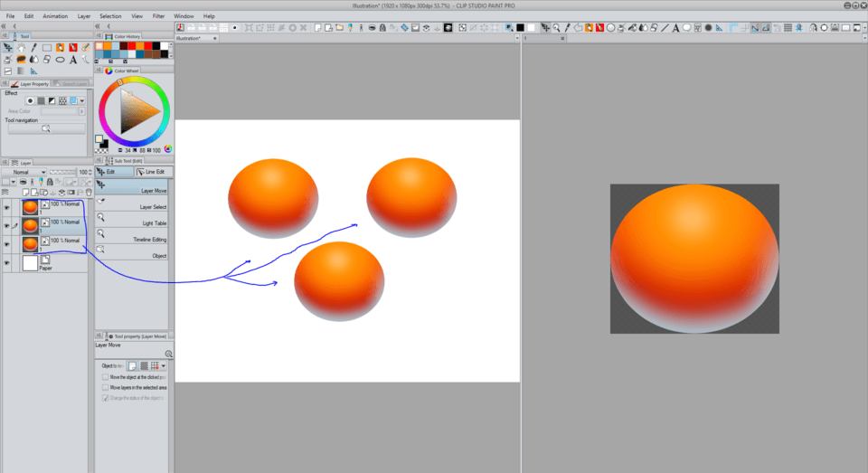This screenshot has height=473, width=868.
Task: Select the Decoration tool with orange background
Action: tap(21, 60)
